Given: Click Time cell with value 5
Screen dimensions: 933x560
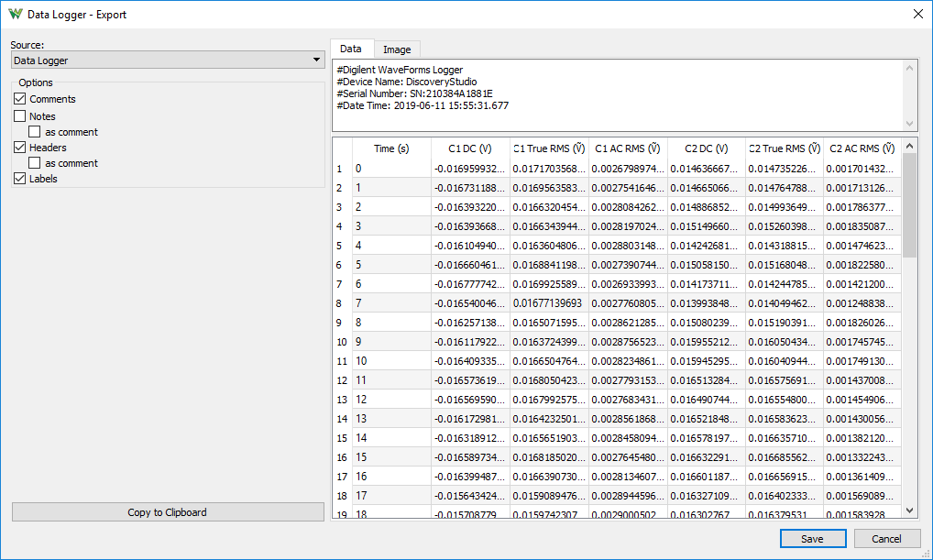Looking at the screenshot, I should tap(391, 265).
